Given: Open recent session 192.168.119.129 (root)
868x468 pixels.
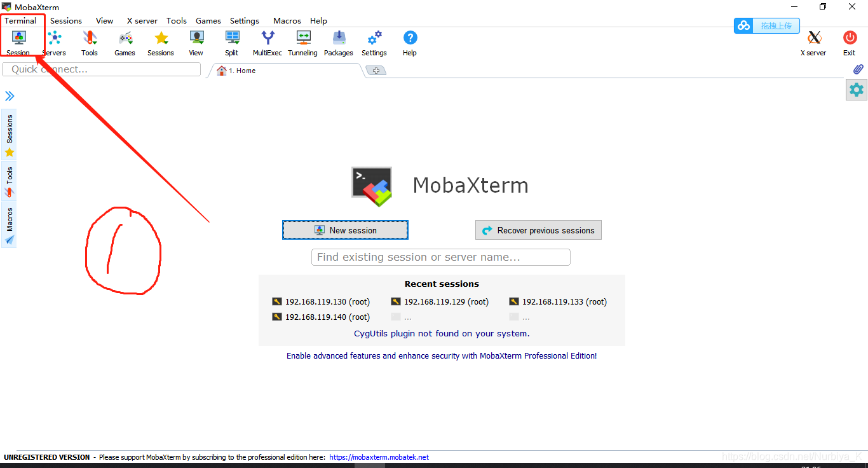Looking at the screenshot, I should coord(440,301).
